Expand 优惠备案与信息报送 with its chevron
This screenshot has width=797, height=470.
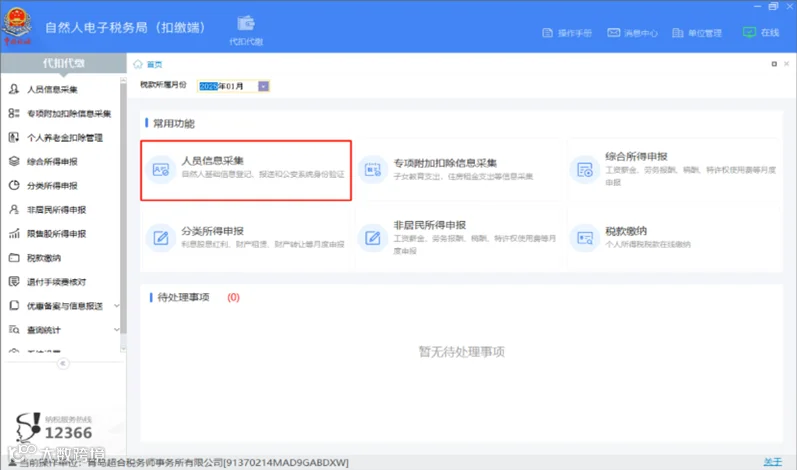tap(117, 306)
